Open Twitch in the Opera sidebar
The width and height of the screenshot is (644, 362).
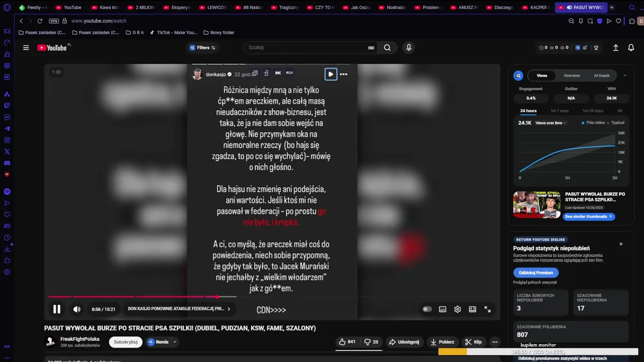point(7,106)
